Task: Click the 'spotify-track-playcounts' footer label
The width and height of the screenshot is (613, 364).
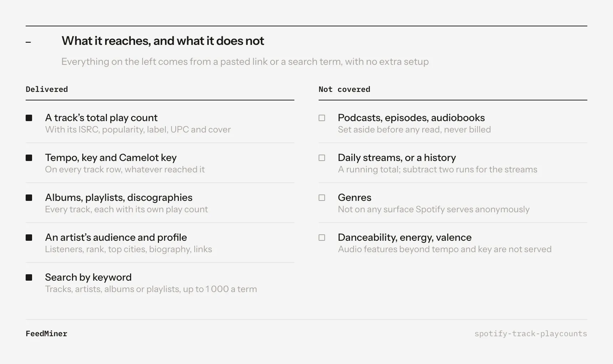Action: click(531, 334)
